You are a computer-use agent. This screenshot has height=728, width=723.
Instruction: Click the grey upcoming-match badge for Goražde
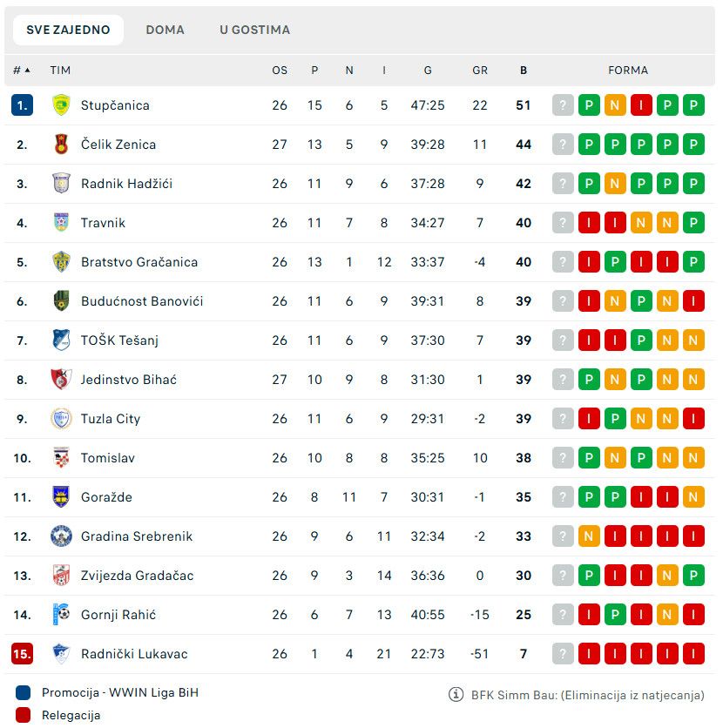click(x=563, y=497)
